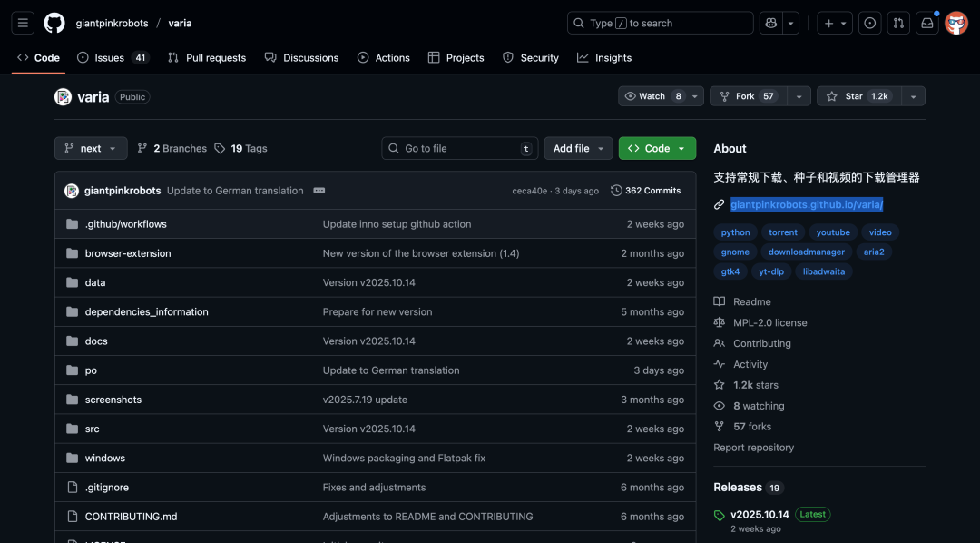Click the Contributing people icon
Screen dimensions: 980x543
tap(720, 343)
